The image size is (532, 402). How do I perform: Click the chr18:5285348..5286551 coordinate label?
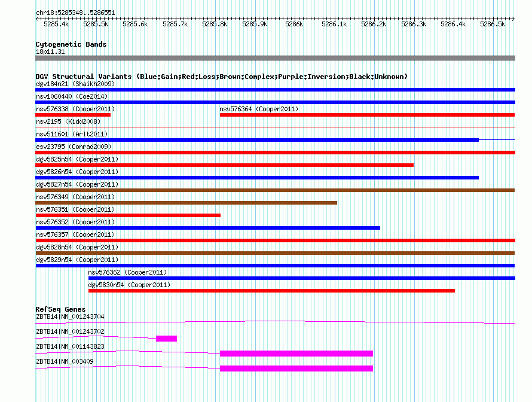(75, 13)
